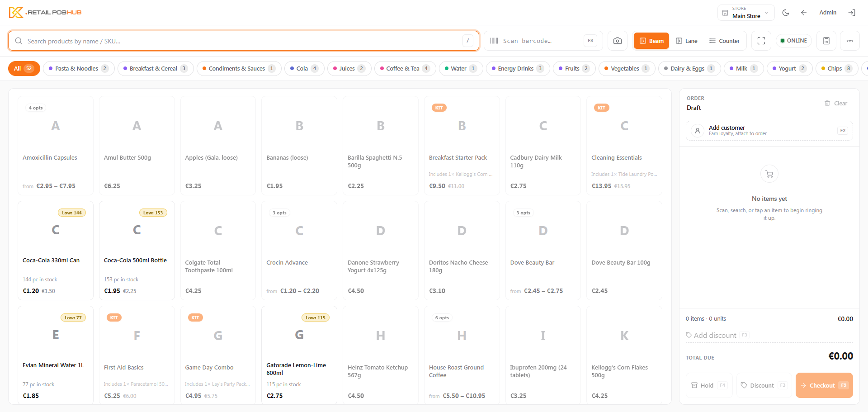The image size is (868, 412).
Task: Add Colgate Total Toothpaste 100ml
Action: pos(218,251)
